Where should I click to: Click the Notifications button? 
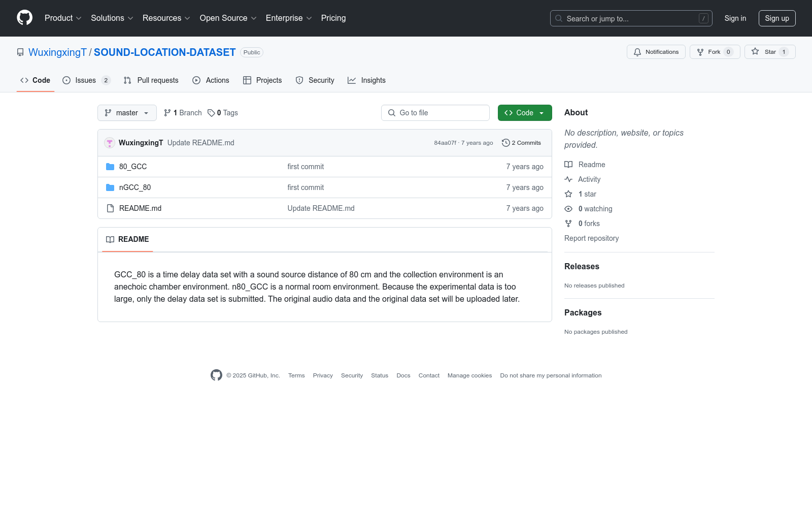click(656, 52)
